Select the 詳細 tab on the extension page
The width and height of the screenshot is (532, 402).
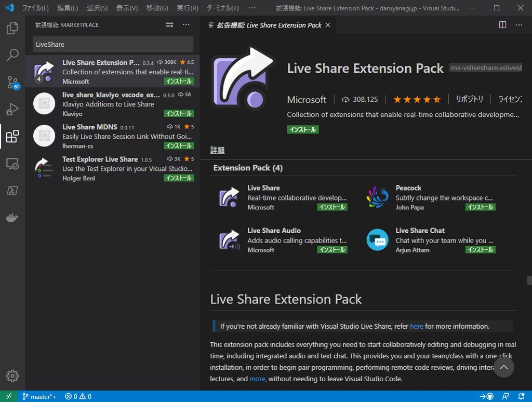pyautogui.click(x=217, y=150)
